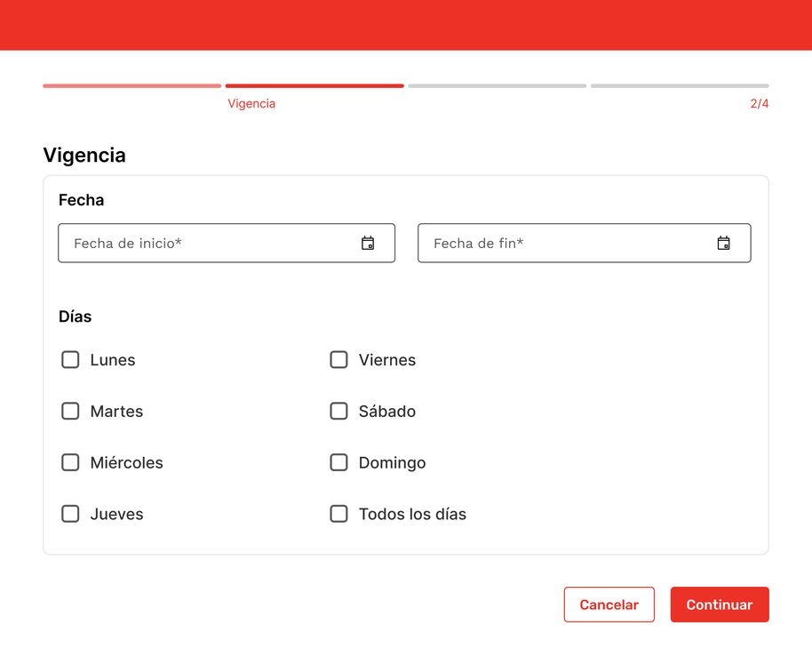Check the Martes checkbox

(70, 411)
